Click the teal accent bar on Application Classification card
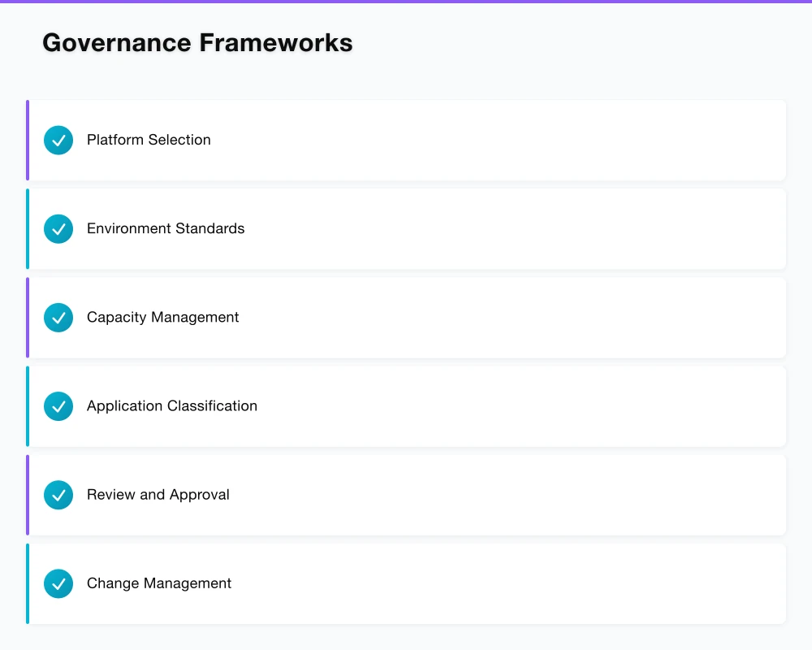 [28, 406]
